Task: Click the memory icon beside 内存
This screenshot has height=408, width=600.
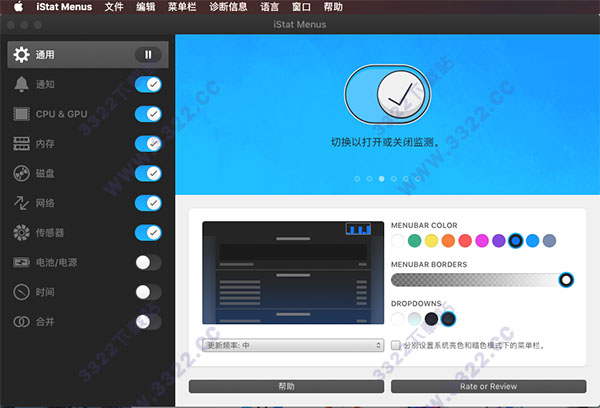Action: [21, 144]
